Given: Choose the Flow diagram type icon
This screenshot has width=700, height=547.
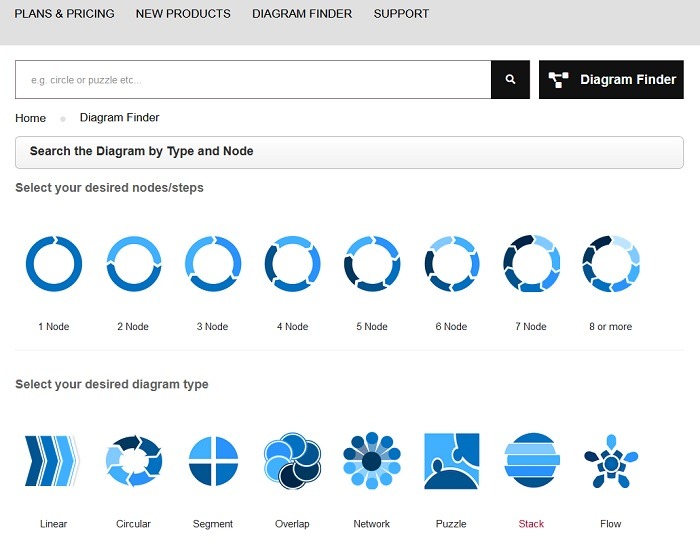Looking at the screenshot, I should (x=610, y=461).
